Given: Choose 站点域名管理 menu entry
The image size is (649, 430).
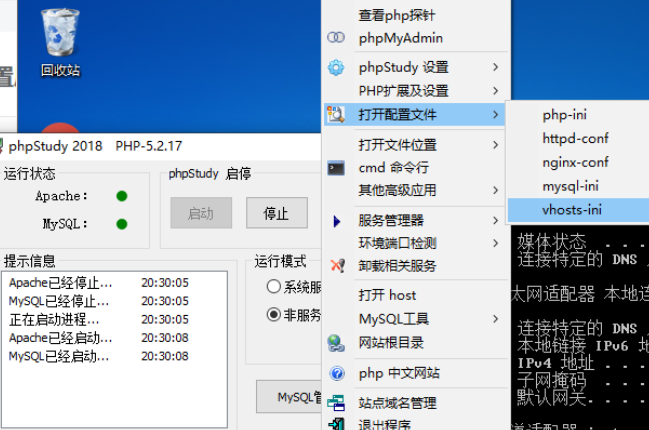Looking at the screenshot, I should (x=416, y=403).
